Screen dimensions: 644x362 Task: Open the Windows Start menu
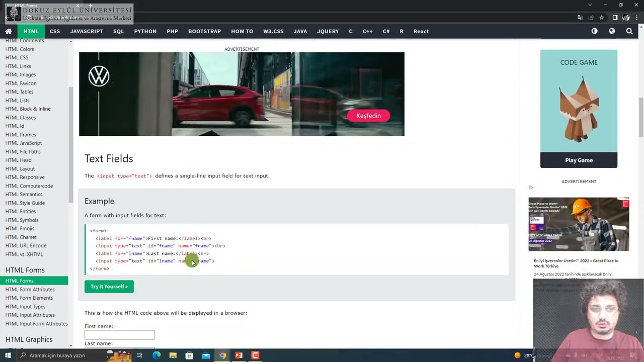click(8, 355)
